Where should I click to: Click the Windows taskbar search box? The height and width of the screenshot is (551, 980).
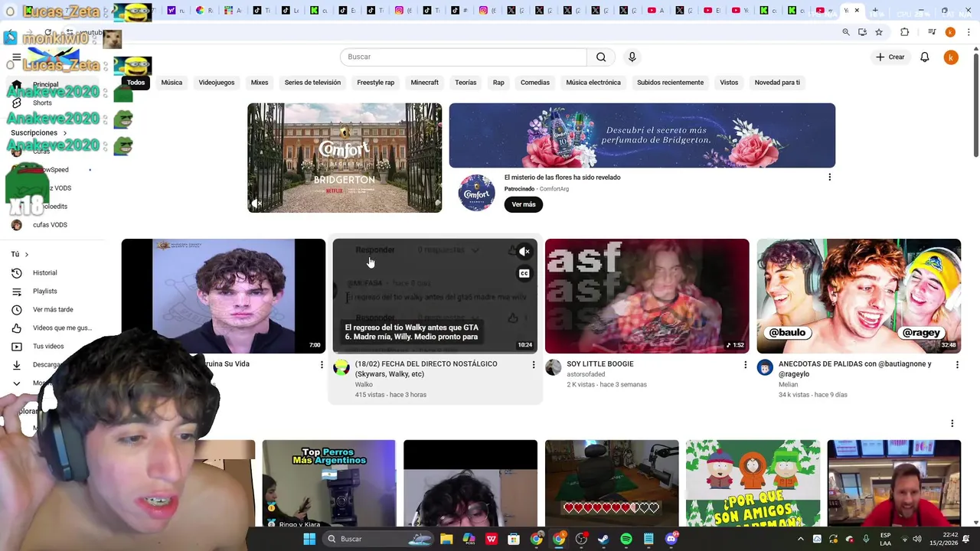(x=377, y=539)
